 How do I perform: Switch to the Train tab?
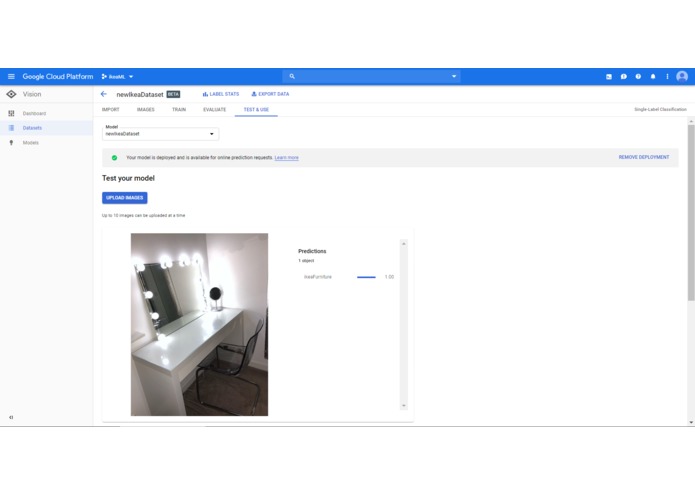tap(179, 109)
